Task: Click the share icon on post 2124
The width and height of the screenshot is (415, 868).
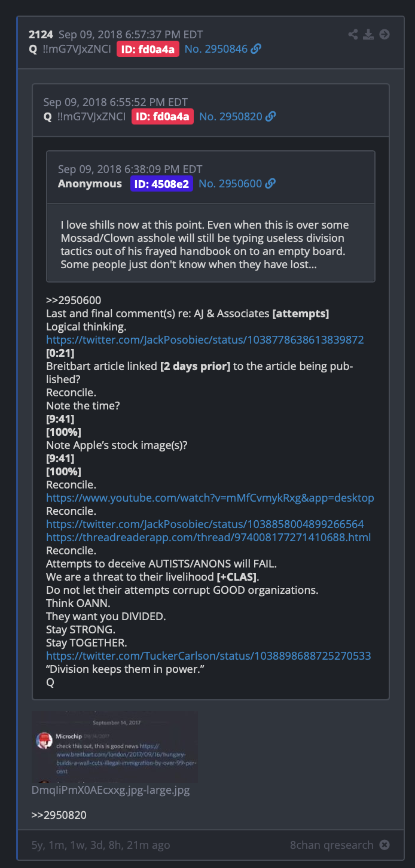Action: click(x=353, y=34)
